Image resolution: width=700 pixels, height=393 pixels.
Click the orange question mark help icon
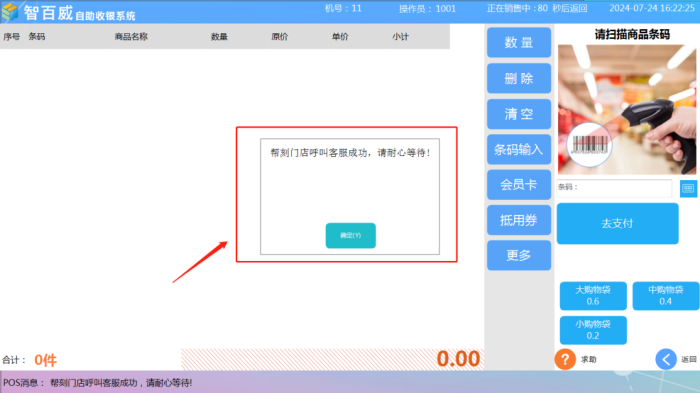[x=565, y=359]
